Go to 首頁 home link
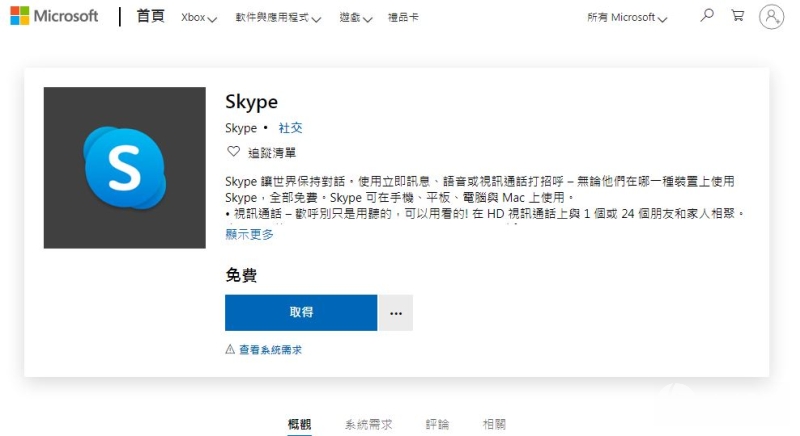 click(151, 16)
